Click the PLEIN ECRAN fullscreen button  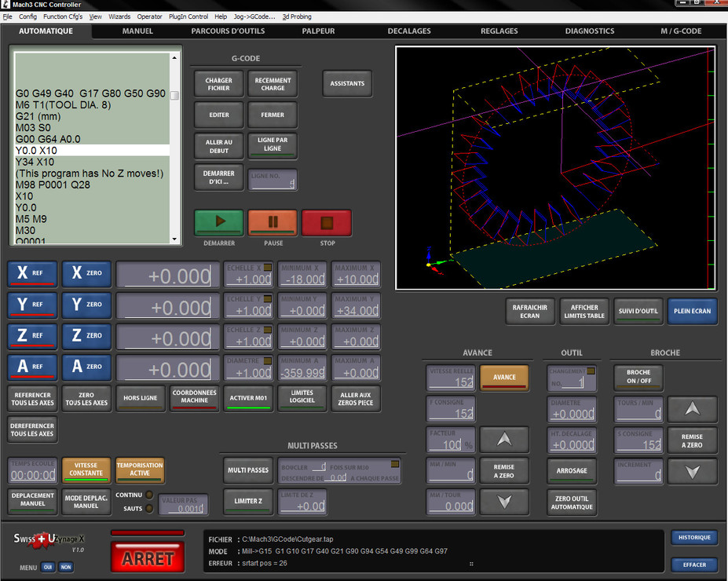[691, 311]
